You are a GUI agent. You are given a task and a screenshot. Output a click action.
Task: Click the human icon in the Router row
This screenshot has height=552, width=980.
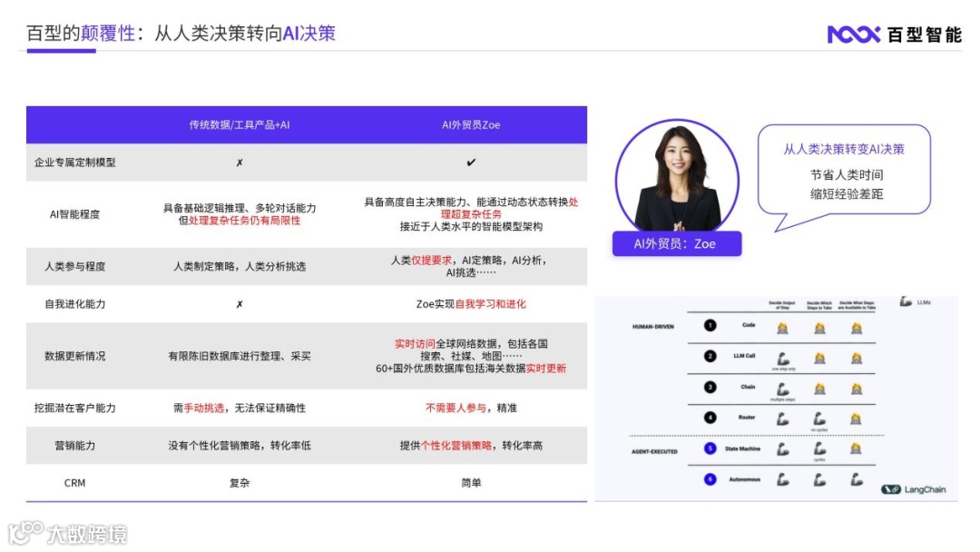(857, 419)
